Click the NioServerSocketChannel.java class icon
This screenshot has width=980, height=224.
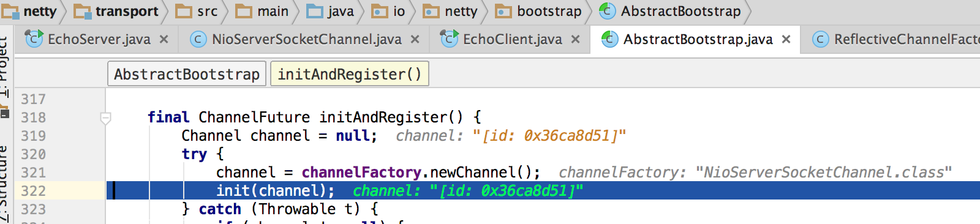tap(198, 39)
